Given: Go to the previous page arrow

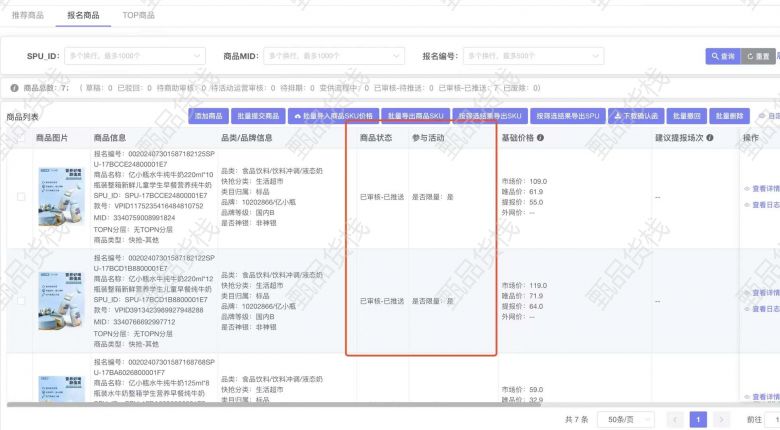Looking at the screenshot, I should [x=676, y=420].
